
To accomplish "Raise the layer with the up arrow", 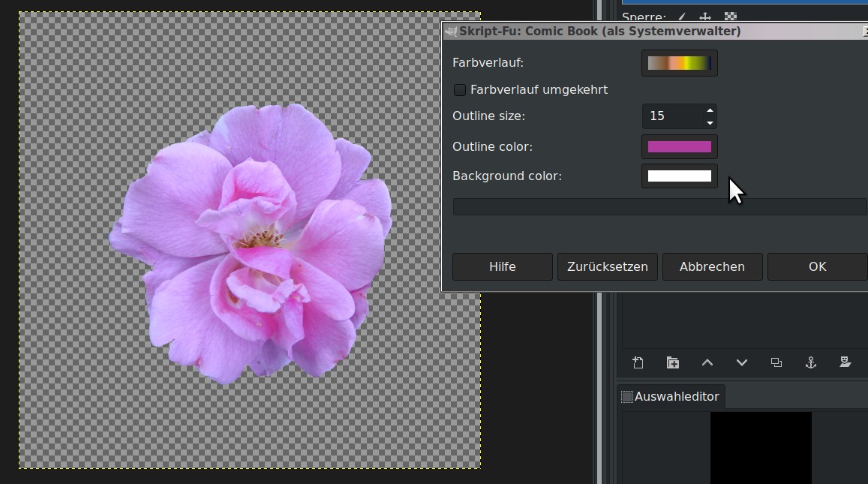I will point(707,362).
